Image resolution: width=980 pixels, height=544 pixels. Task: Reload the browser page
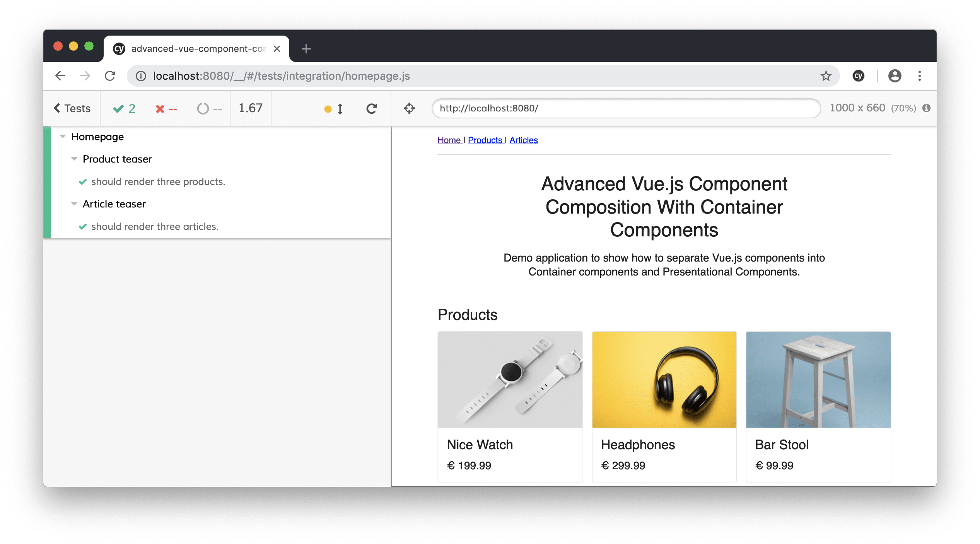pyautogui.click(x=110, y=76)
